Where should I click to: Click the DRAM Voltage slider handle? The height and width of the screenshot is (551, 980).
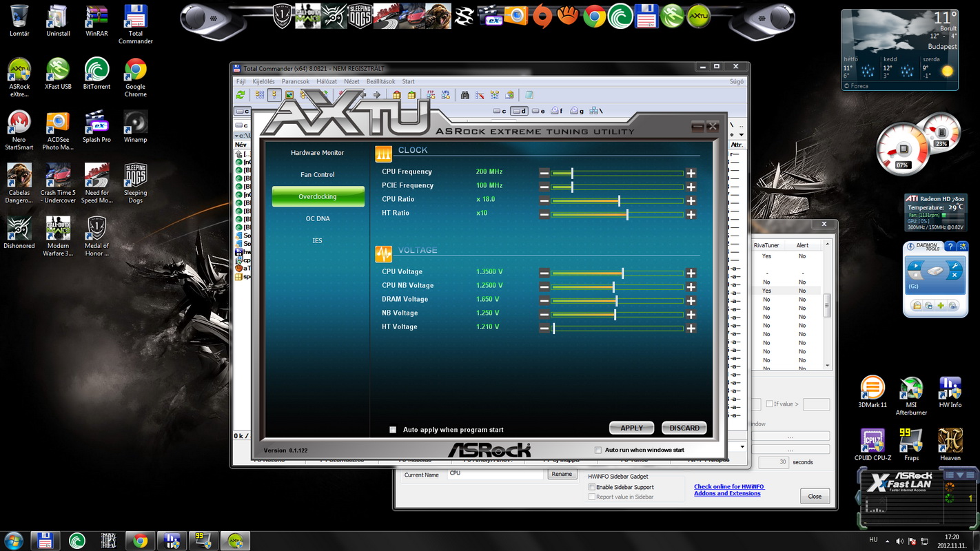click(616, 300)
